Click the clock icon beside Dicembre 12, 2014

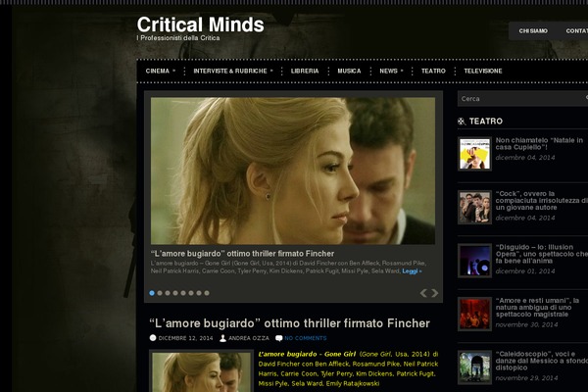tap(153, 338)
